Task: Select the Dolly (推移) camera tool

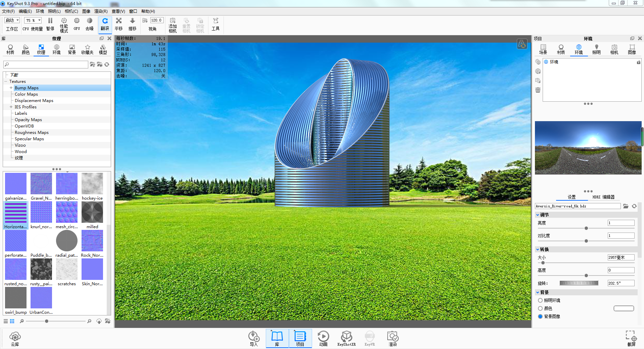Action: coord(133,24)
